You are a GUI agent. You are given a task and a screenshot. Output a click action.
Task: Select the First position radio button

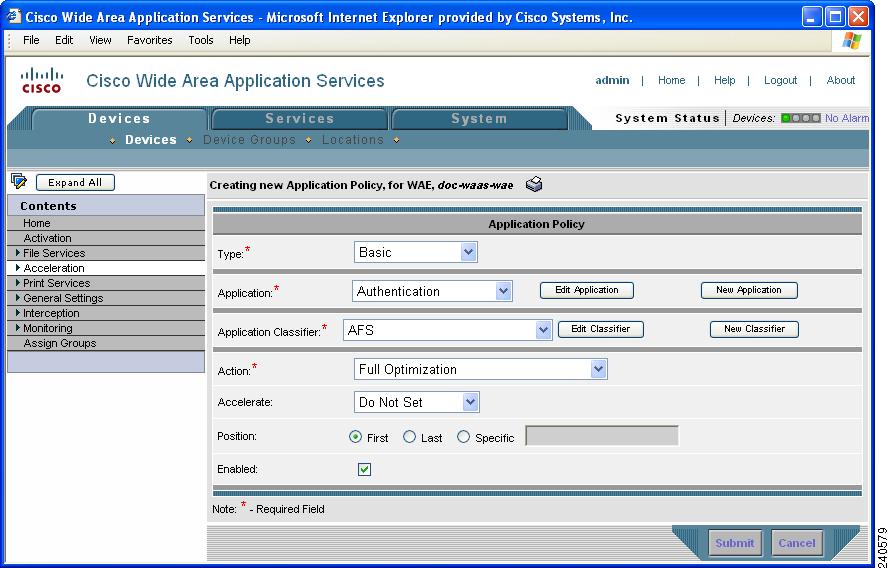click(x=355, y=436)
